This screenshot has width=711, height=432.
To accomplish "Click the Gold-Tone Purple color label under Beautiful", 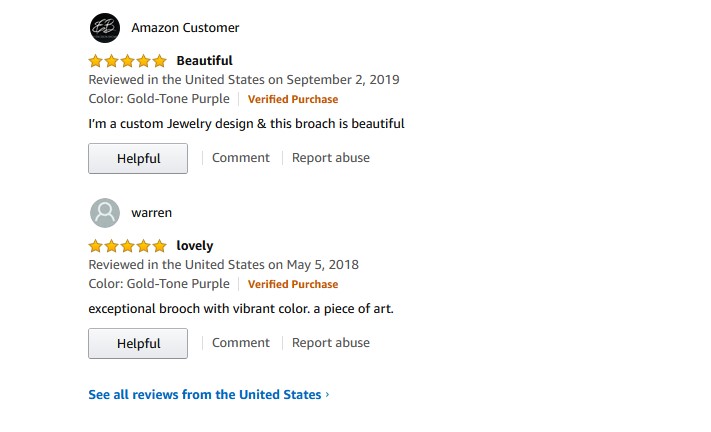I will click(x=158, y=99).
